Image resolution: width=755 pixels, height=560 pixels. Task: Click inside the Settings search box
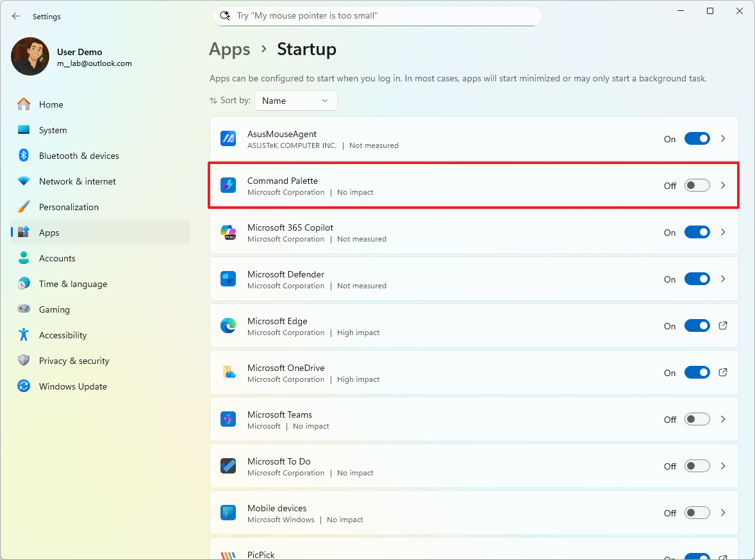pyautogui.click(x=377, y=15)
